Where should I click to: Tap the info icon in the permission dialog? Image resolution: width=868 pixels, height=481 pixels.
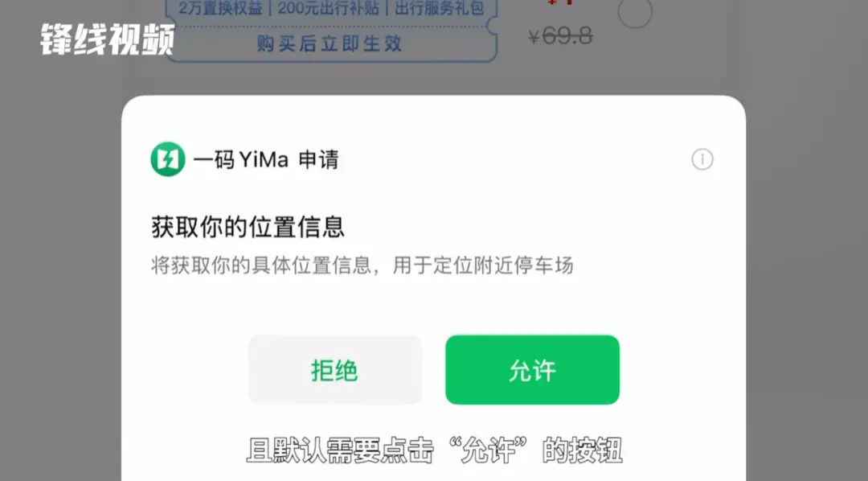tap(702, 159)
